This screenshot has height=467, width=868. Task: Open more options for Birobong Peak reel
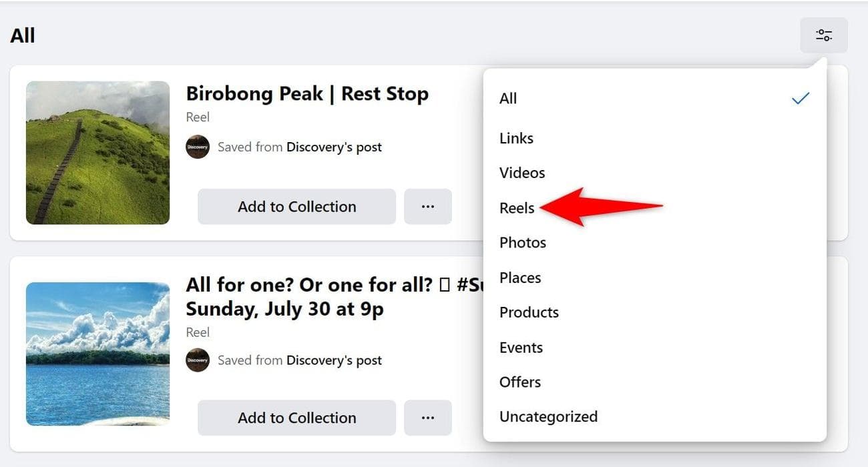(x=428, y=207)
